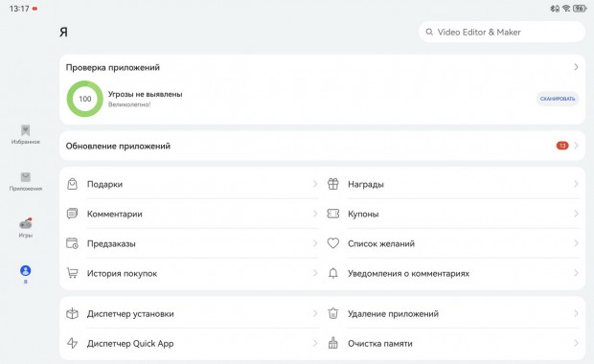Screen dimensions: 594x364
Task: Tap the magnifier search icon
Action: tap(429, 32)
